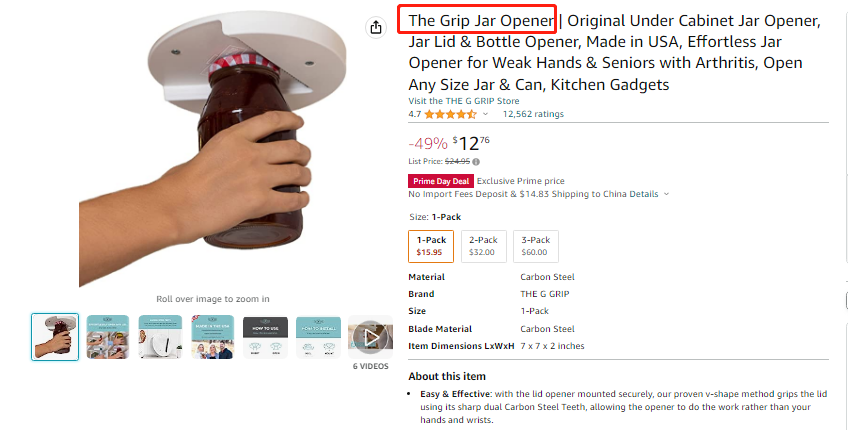Choose the 3-Pack for $60.00
The height and width of the screenshot is (430, 848).
(x=536, y=246)
